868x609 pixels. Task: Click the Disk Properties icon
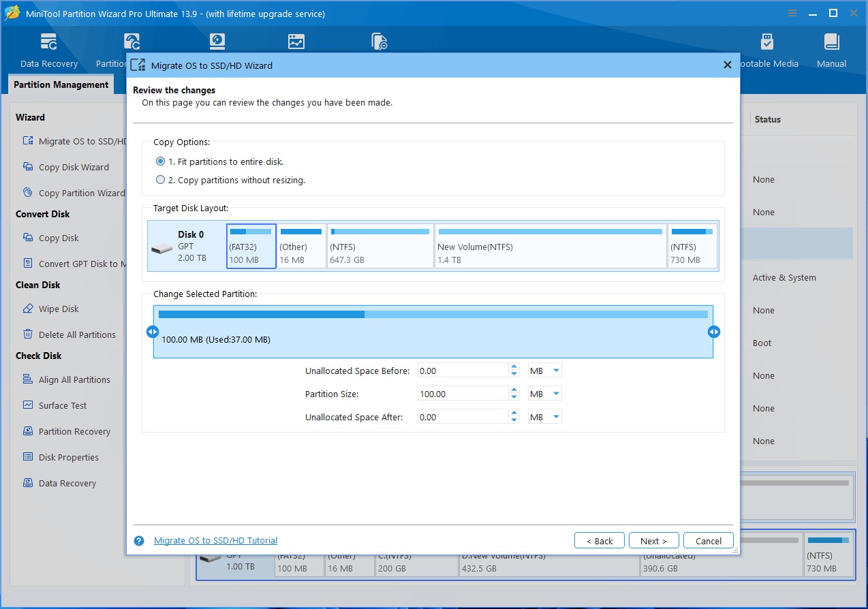(28, 457)
